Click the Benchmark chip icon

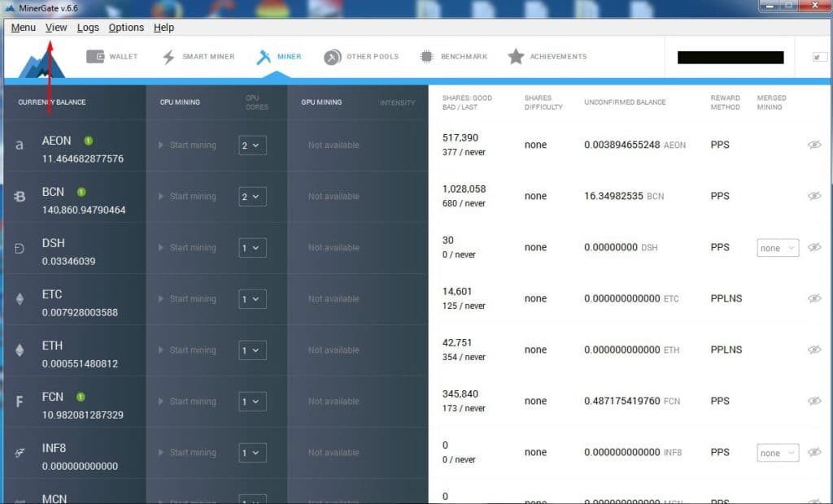click(x=426, y=56)
